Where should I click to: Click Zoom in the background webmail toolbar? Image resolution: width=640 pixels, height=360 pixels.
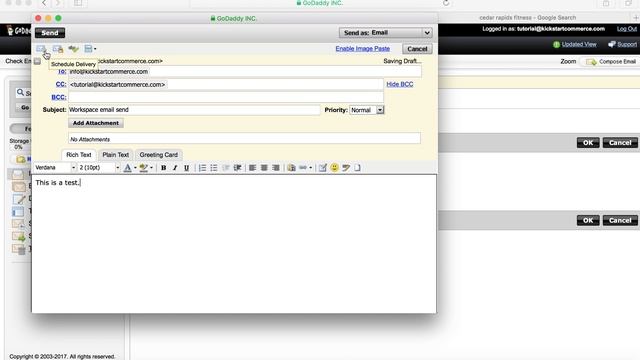click(568, 61)
